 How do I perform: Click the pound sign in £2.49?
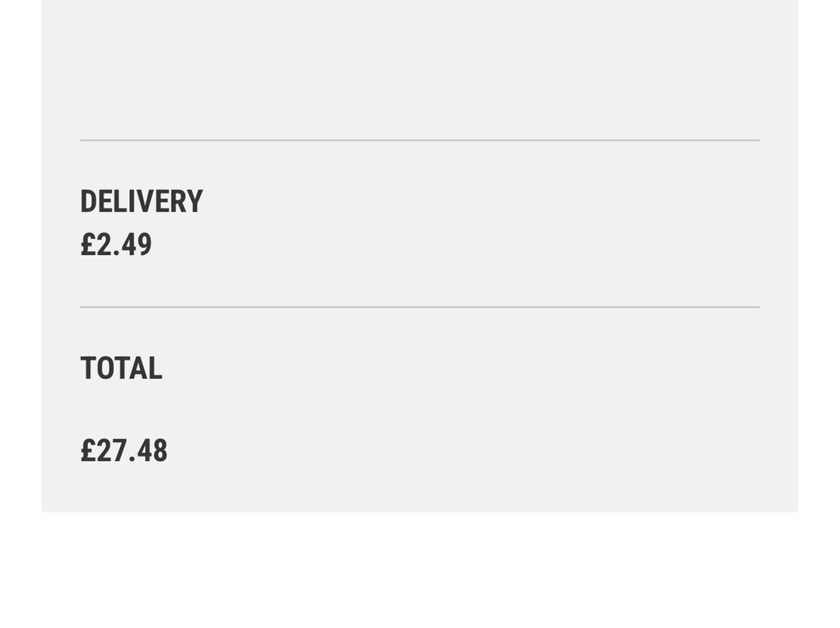pyautogui.click(x=88, y=245)
